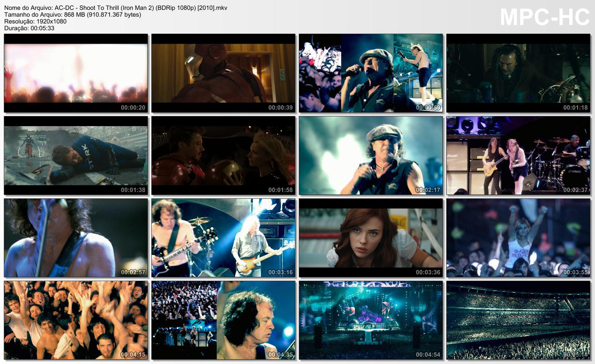This screenshot has height=364, width=595.
Task: Select the Iron Man helmet thumbnail at 00:00:39
Action: 223,72
